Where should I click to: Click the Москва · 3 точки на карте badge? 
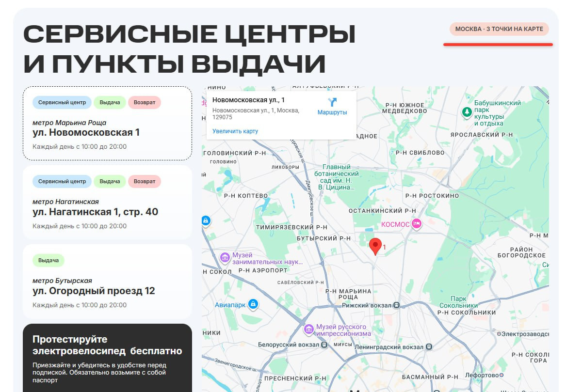point(499,29)
